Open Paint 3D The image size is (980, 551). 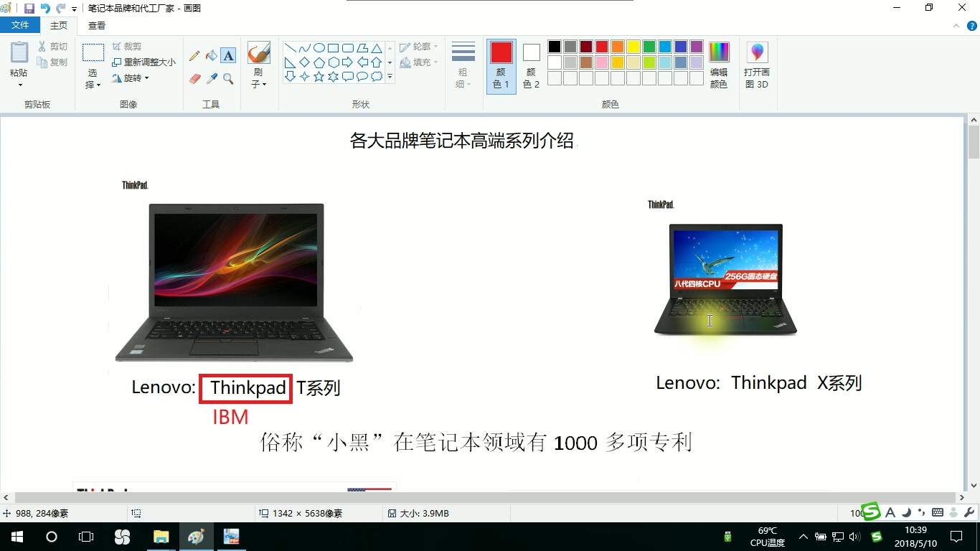(757, 65)
